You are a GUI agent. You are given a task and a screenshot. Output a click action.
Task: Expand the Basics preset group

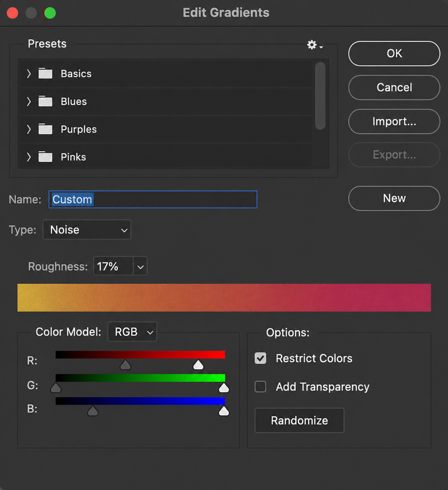click(29, 74)
